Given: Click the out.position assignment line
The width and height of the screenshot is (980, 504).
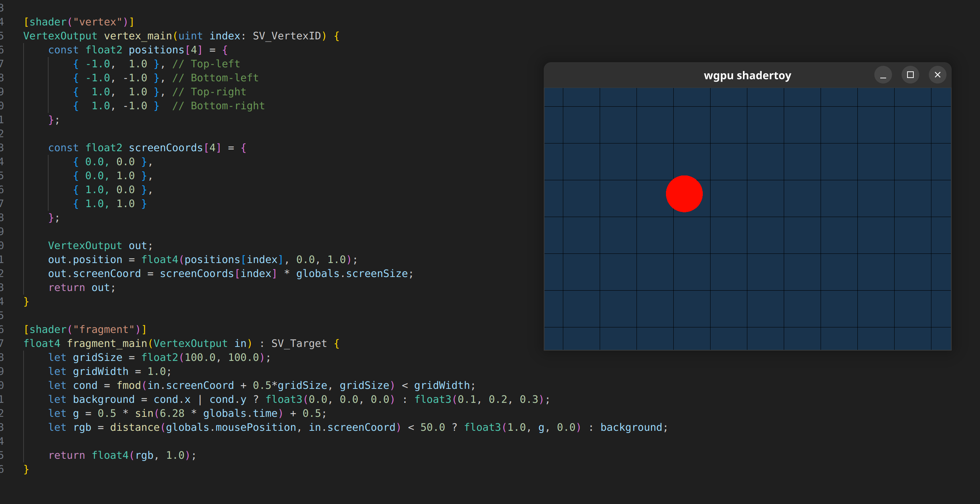Looking at the screenshot, I should (203, 260).
